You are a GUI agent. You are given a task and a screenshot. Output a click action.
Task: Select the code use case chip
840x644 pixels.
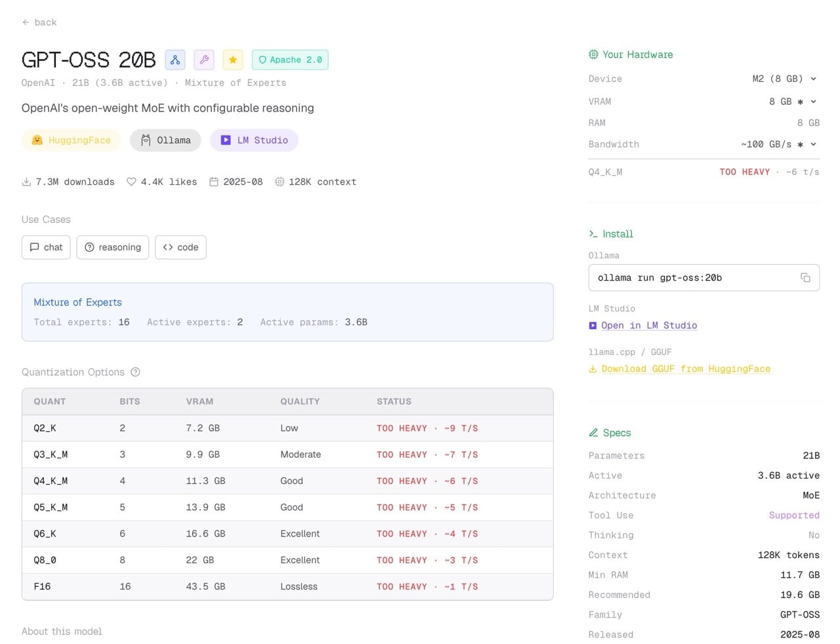pyautogui.click(x=180, y=247)
